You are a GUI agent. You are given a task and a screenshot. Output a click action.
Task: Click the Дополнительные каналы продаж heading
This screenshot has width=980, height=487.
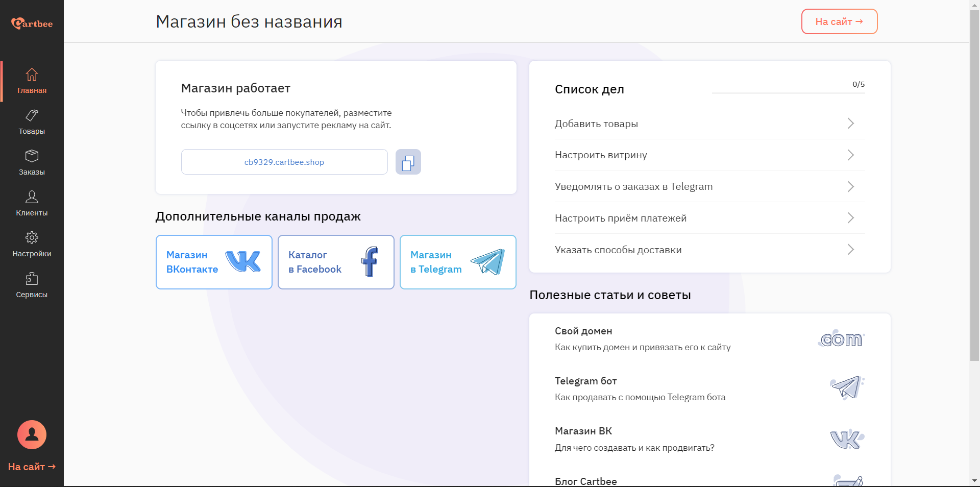(258, 216)
